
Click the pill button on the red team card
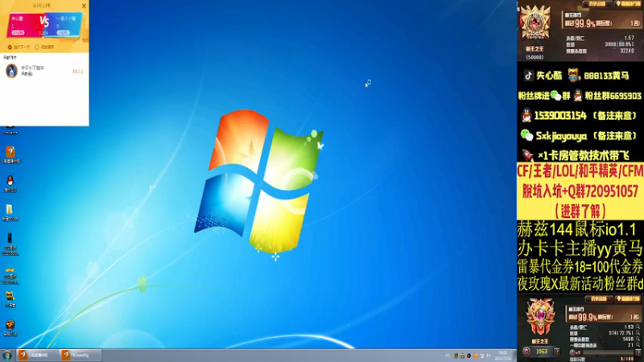pos(17,32)
